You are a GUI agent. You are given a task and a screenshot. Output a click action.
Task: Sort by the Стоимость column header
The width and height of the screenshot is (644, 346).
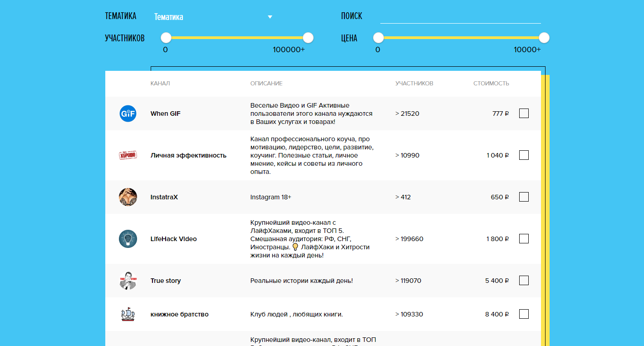point(491,84)
